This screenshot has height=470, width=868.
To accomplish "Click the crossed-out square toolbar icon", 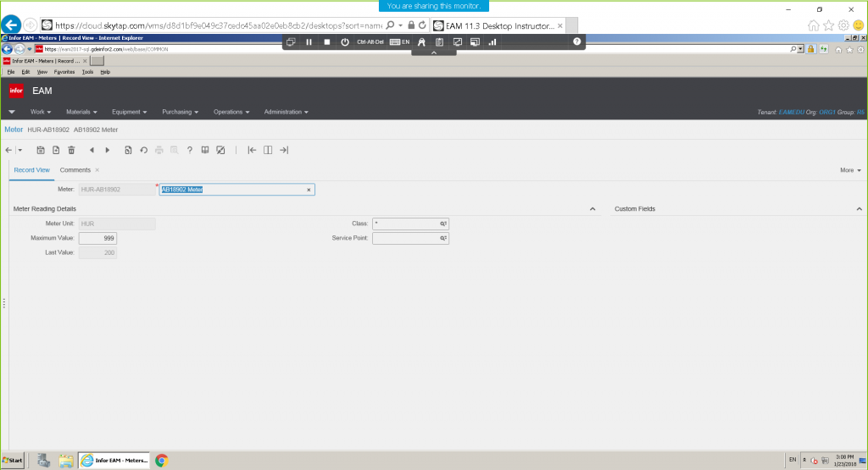I will coord(220,150).
